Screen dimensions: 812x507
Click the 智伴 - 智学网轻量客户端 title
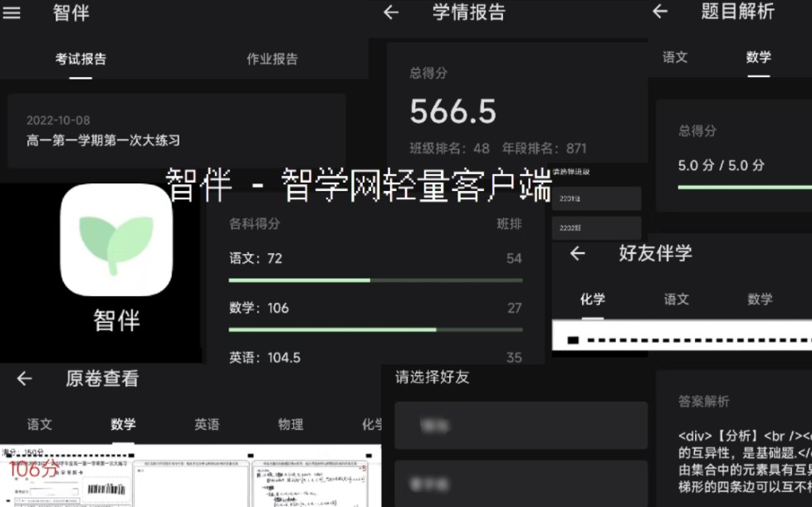(x=359, y=185)
